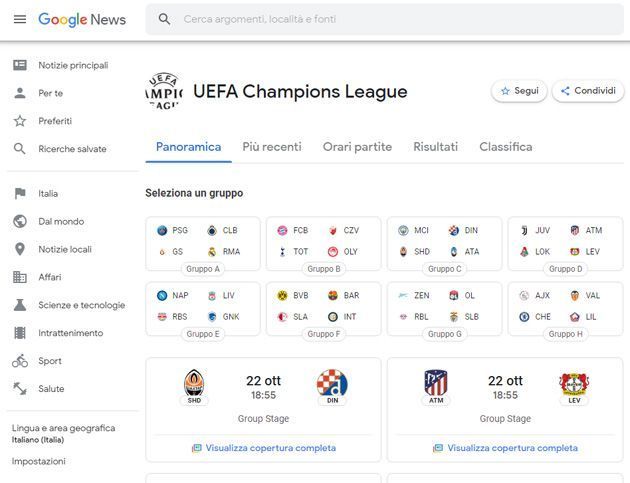Open Scienze e tecnologie section
This screenshot has height=483, width=630.
click(81, 305)
